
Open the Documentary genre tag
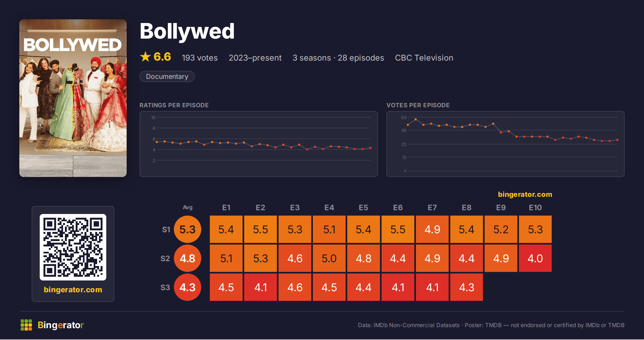point(167,76)
